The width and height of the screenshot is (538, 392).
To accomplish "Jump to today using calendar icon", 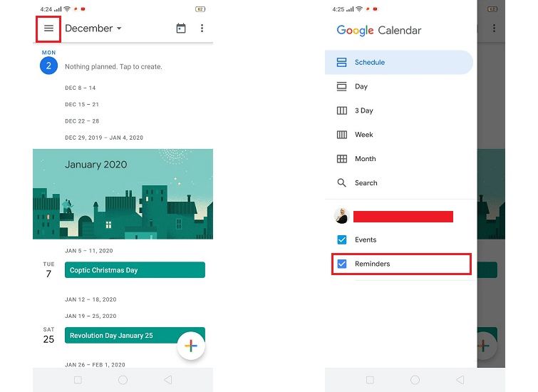I will pos(181,28).
